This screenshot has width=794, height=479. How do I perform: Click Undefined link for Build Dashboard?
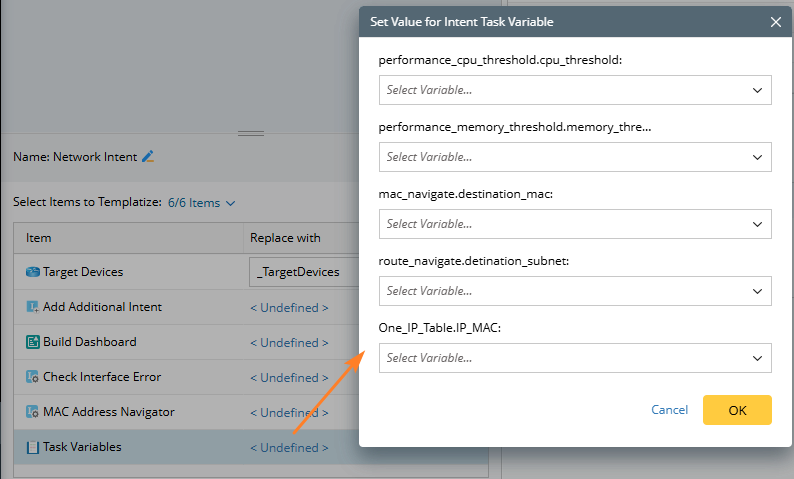289,343
